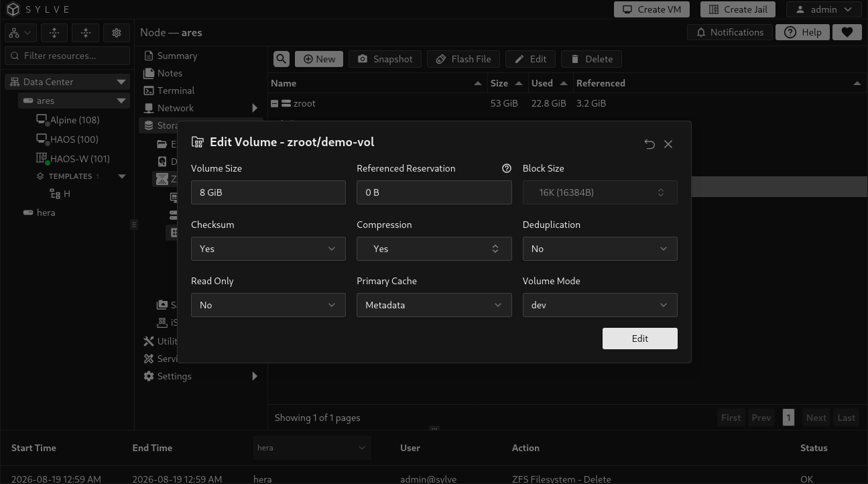This screenshot has height=484, width=868.
Task: Open the hera node filter dropdown
Action: pyautogui.click(x=312, y=448)
